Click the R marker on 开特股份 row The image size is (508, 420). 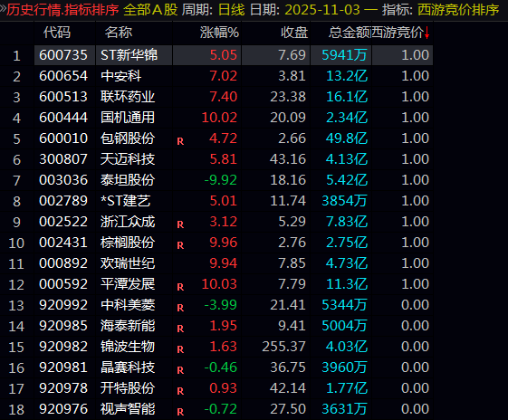180,391
